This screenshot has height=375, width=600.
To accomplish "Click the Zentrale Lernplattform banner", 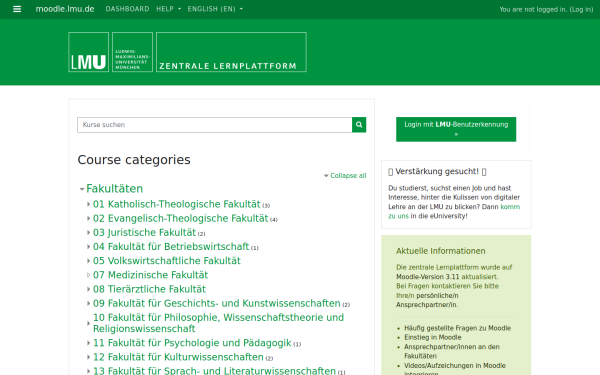I will [x=231, y=52].
